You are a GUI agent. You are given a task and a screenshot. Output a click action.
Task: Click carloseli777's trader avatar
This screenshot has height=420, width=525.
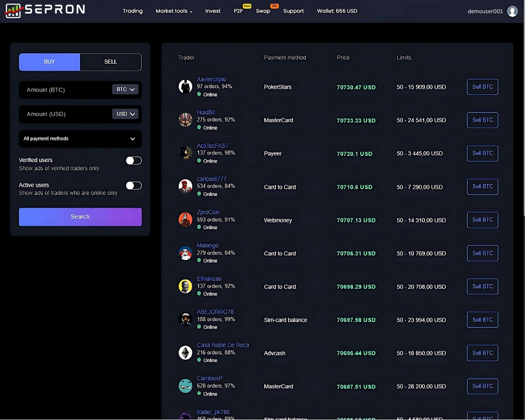coord(185,186)
